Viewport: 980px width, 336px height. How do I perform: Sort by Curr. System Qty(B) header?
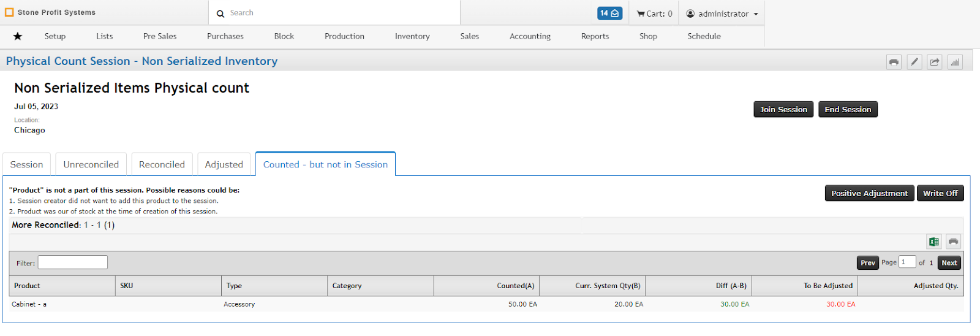tap(592, 286)
